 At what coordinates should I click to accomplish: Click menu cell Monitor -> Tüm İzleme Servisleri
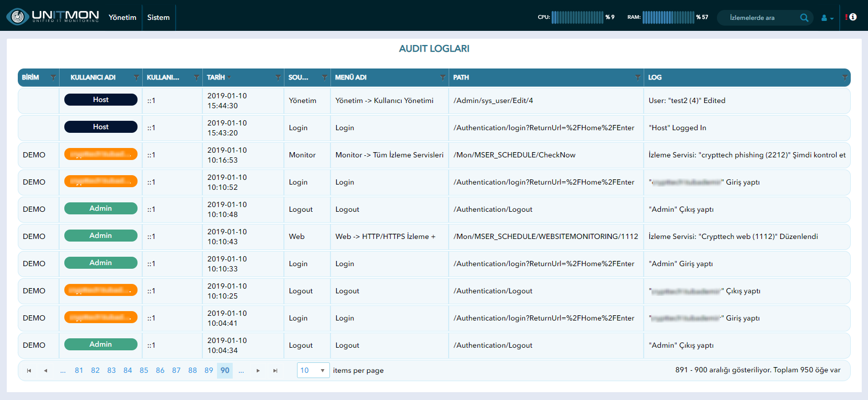coord(390,155)
